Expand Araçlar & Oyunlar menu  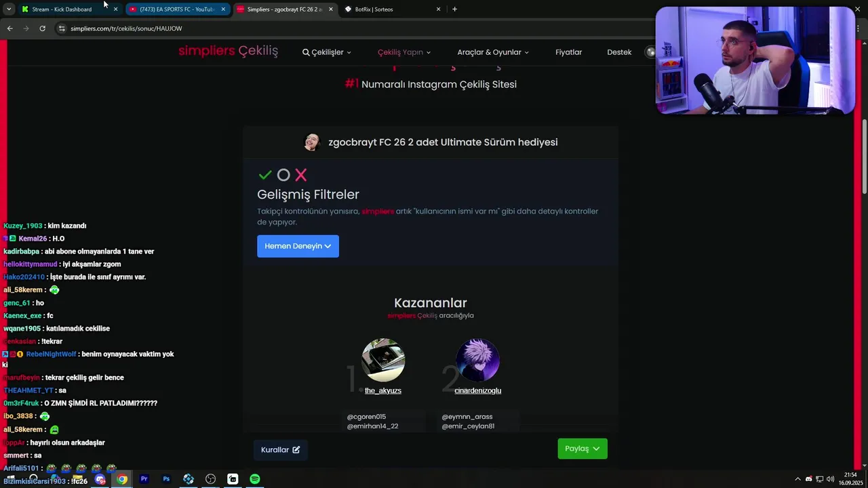[493, 52]
